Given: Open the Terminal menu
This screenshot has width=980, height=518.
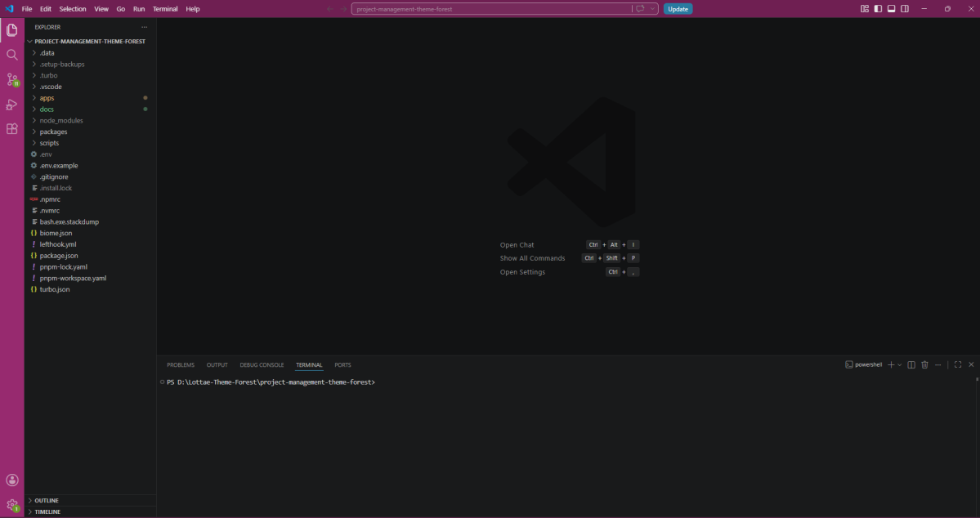Looking at the screenshot, I should pos(165,9).
